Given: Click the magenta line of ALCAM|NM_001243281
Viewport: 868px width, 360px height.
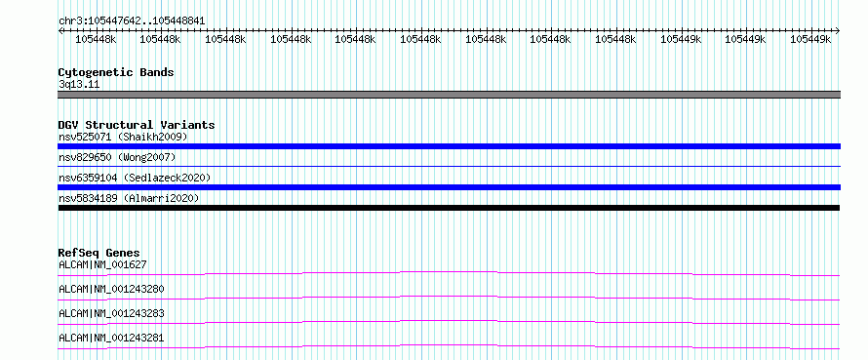Looking at the screenshot, I should pos(449,346).
